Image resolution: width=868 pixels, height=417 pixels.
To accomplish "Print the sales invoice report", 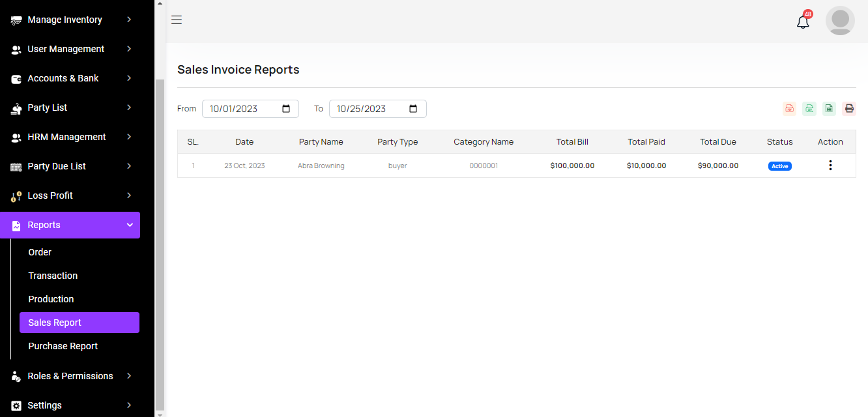I will tap(848, 109).
